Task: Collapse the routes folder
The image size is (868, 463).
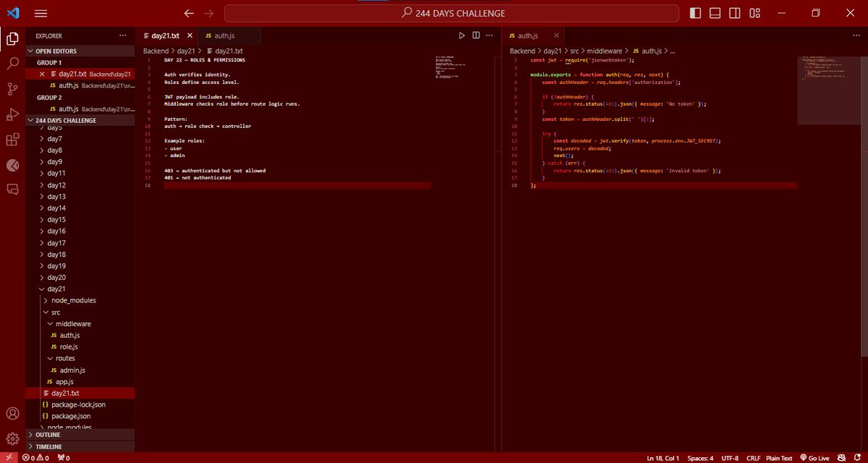Action: click(80, 358)
